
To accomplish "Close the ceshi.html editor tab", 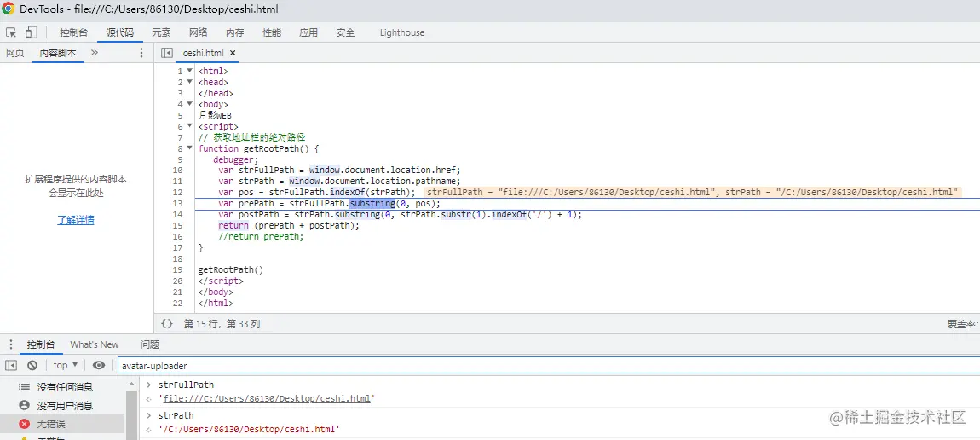I will [233, 53].
